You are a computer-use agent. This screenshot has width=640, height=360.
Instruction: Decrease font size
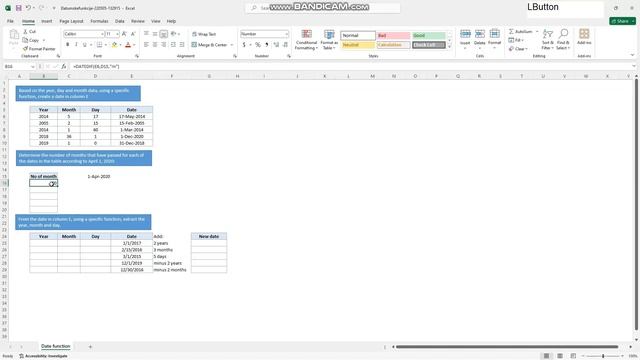133,34
